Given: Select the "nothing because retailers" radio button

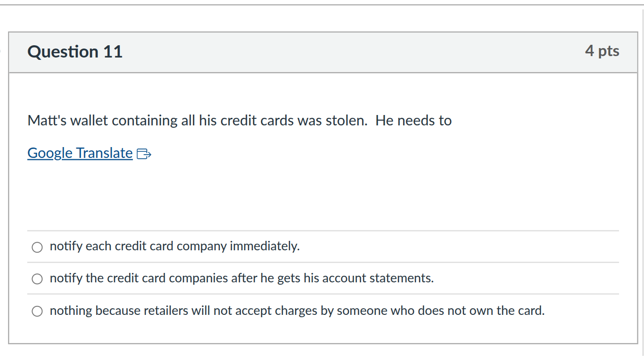Looking at the screenshot, I should [x=37, y=311].
